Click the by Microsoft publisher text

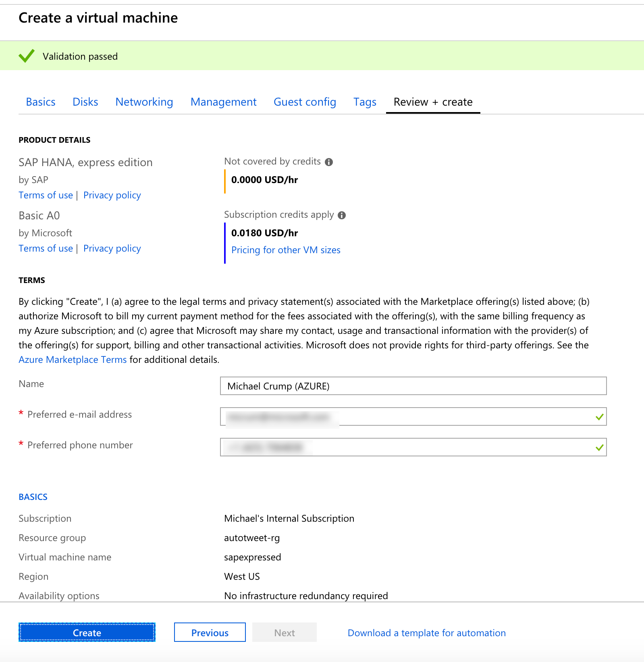pyautogui.click(x=46, y=233)
